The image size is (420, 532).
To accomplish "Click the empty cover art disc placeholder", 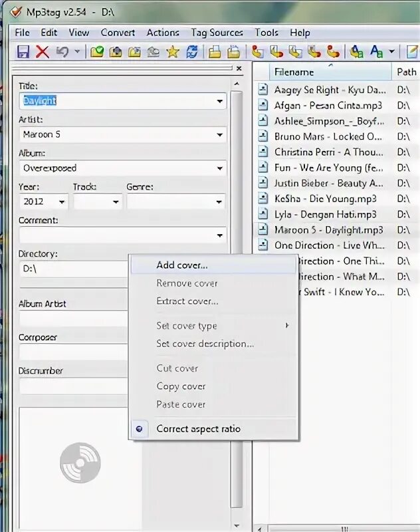I will [80, 462].
